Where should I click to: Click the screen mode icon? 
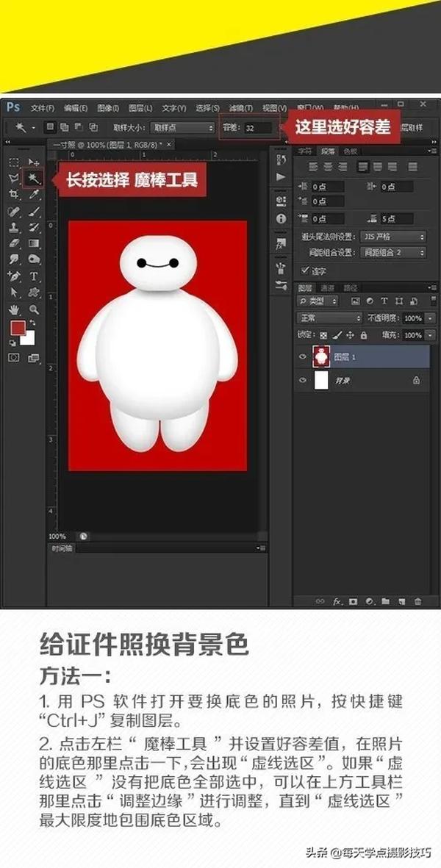coord(33,358)
